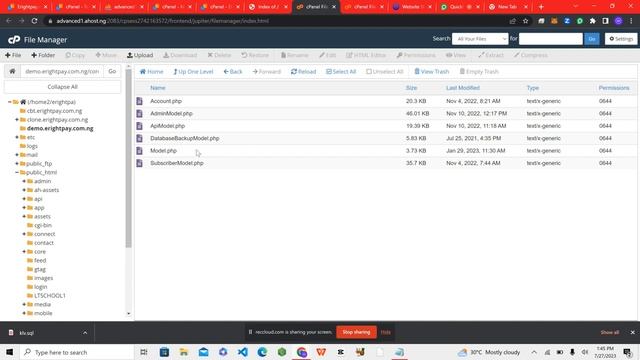Image resolution: width=640 pixels, height=360 pixels.
Task: Click the Copy toolbar button
Action: coord(75,55)
